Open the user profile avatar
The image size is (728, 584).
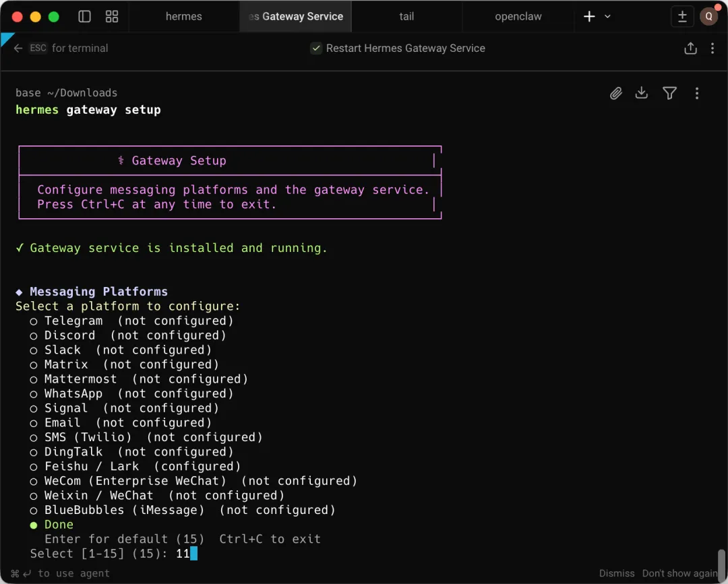[709, 17]
